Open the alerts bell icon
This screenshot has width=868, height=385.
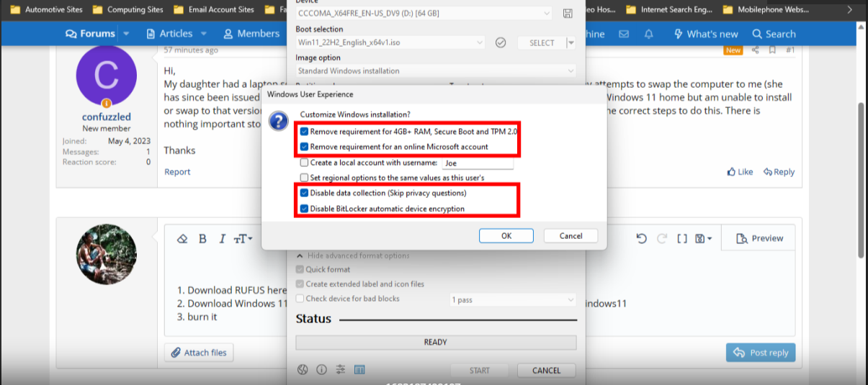[649, 34]
